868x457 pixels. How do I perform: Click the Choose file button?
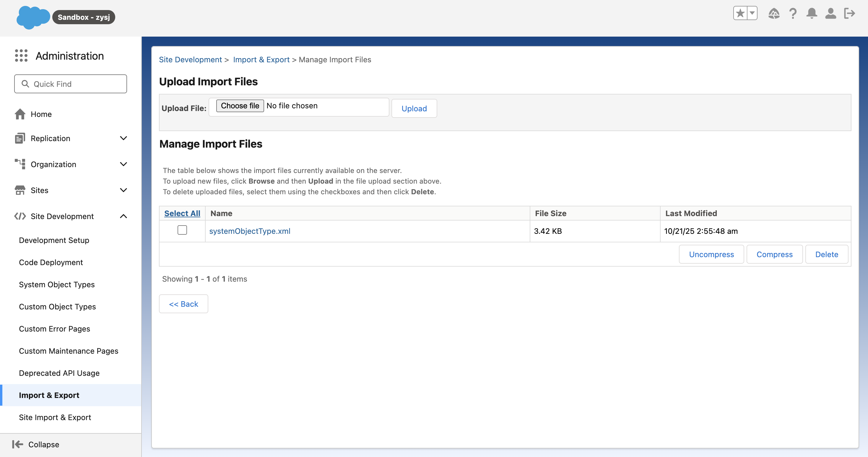tap(240, 106)
